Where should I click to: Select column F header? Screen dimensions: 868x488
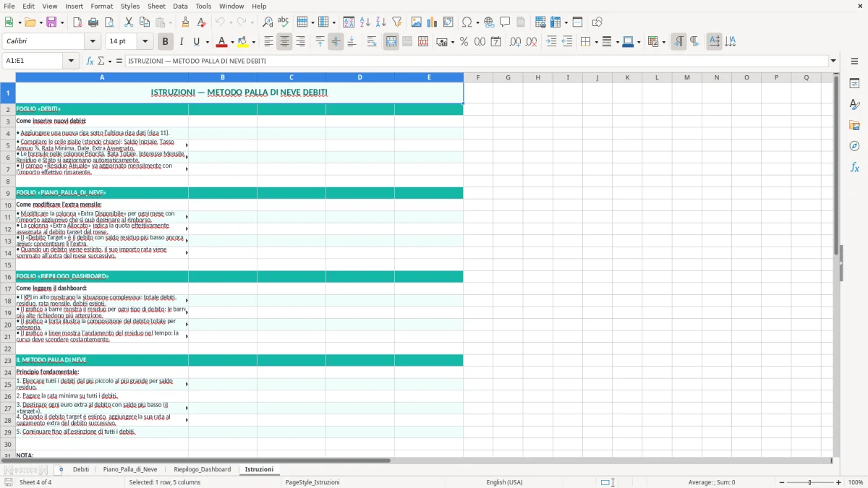tap(478, 77)
